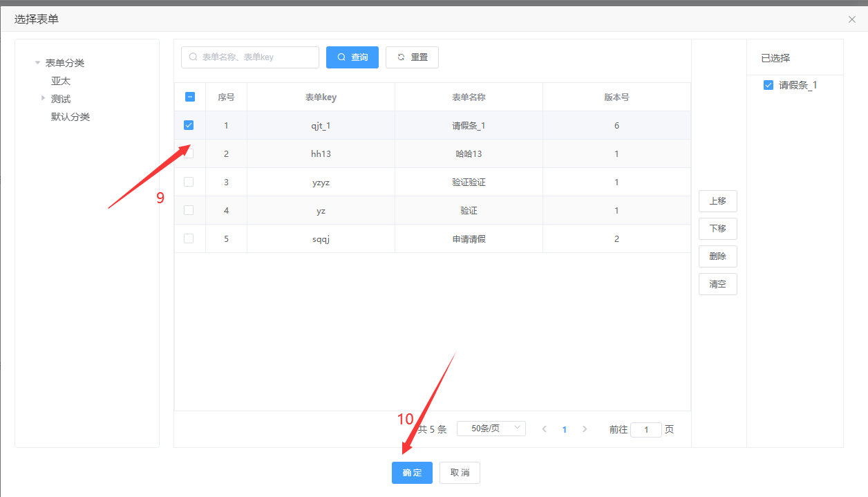Click the 上移 move up button
Image resolution: width=868 pixels, height=497 pixels.
(717, 201)
